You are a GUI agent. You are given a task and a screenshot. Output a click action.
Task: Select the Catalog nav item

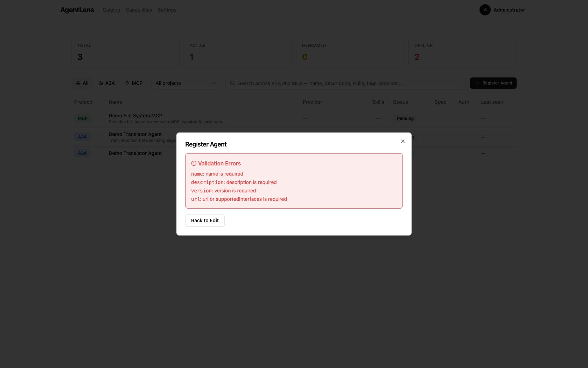coord(111,10)
